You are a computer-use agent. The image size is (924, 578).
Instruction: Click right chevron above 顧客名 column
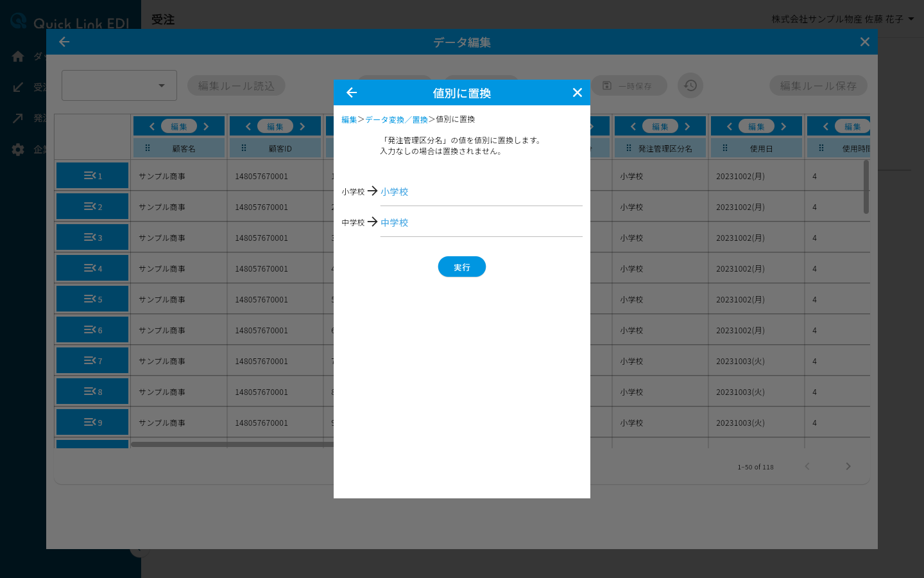(206, 127)
